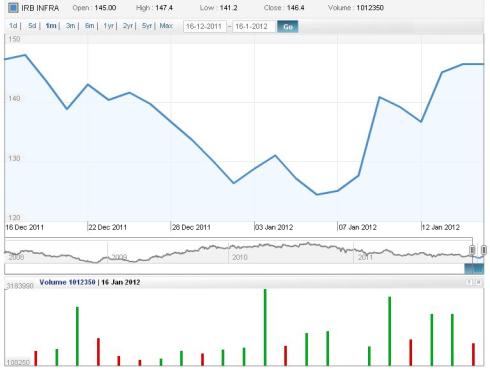
Task: Click the 2011 area in navigator overview
Action: (x=365, y=257)
